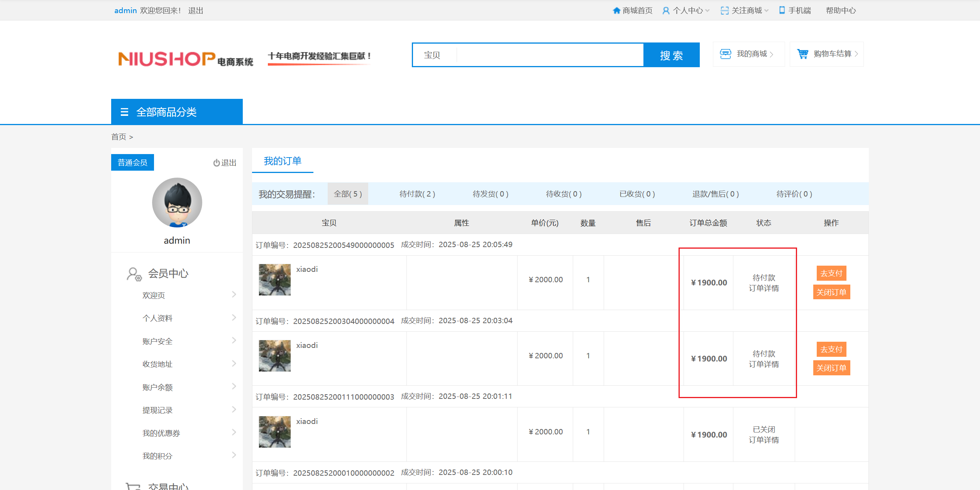Open 订单详情 link of the closed order
Screen dimensions: 980x490
(763, 440)
